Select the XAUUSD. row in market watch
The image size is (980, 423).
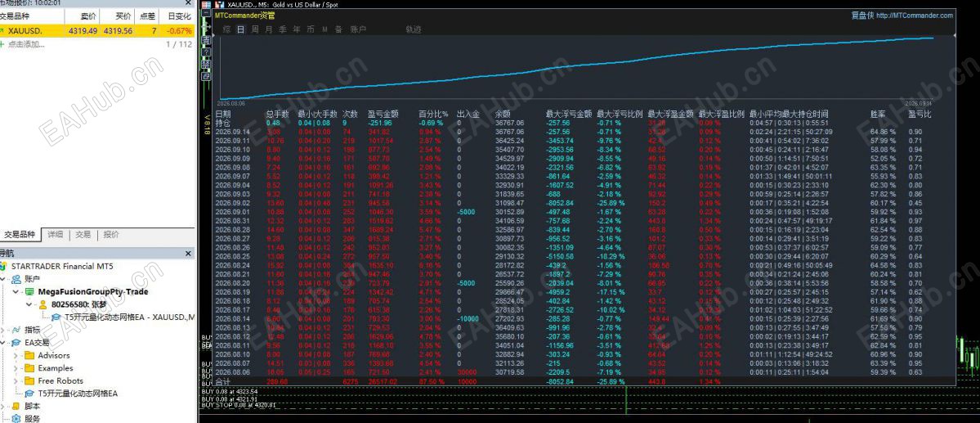click(97, 30)
